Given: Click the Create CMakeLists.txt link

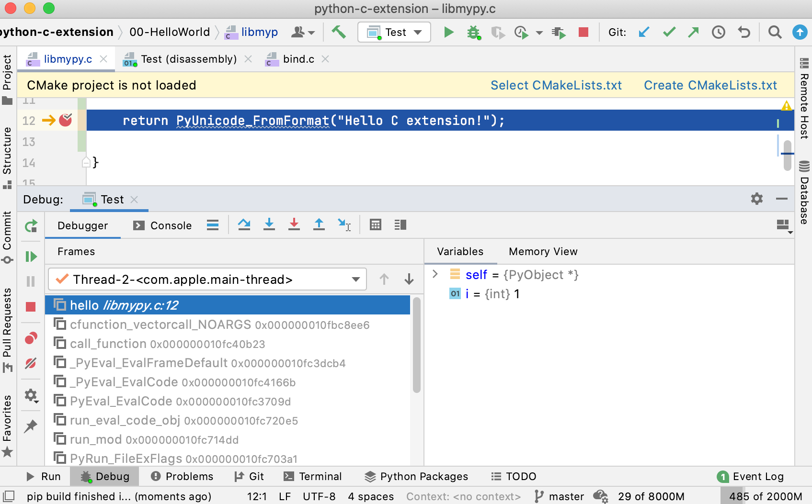Looking at the screenshot, I should [x=710, y=85].
